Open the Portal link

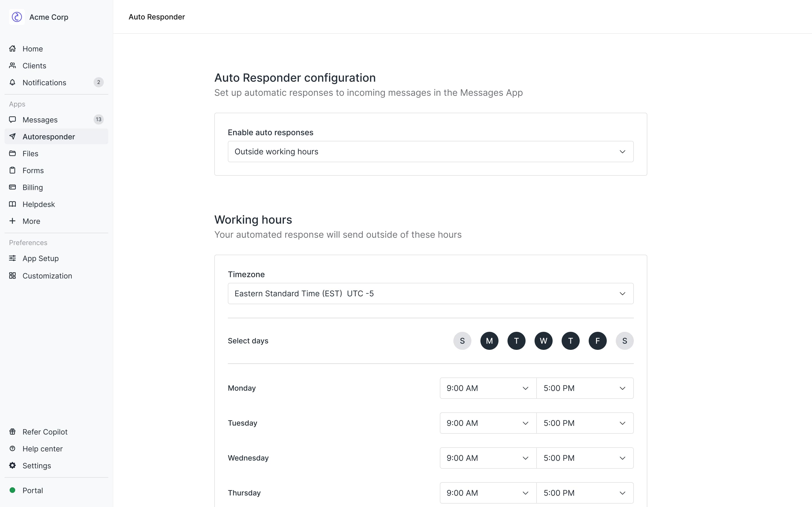32,490
